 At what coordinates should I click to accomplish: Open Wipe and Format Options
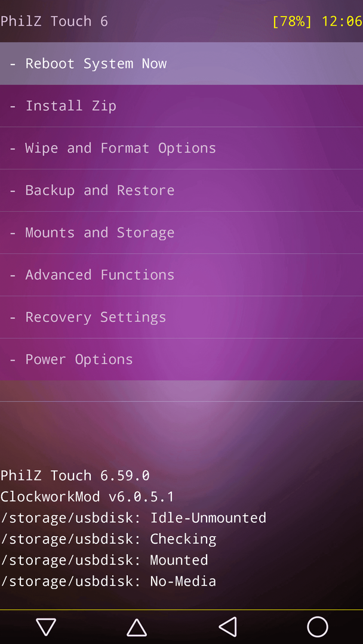pos(181,148)
